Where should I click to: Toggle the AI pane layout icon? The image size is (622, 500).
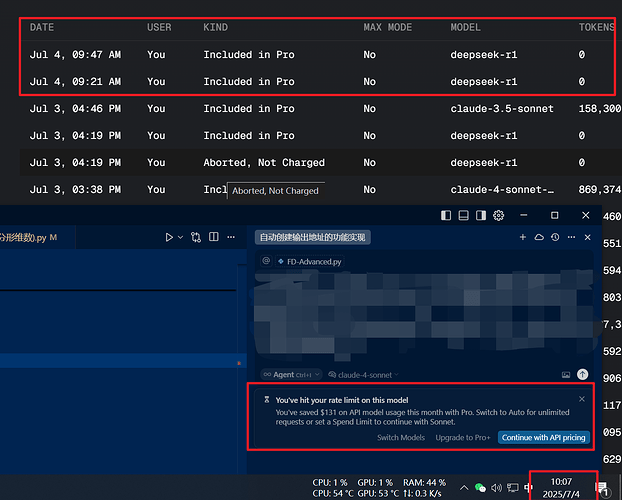(481, 215)
